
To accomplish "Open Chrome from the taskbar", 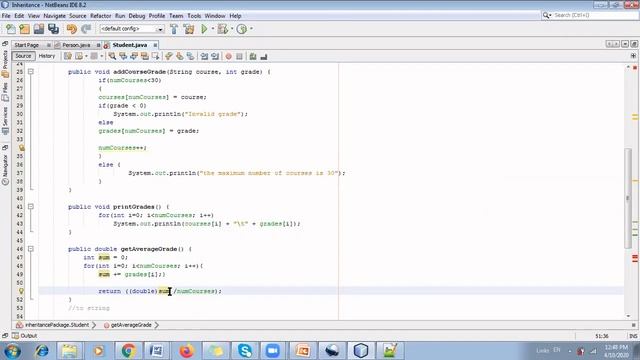I will click(128, 351).
